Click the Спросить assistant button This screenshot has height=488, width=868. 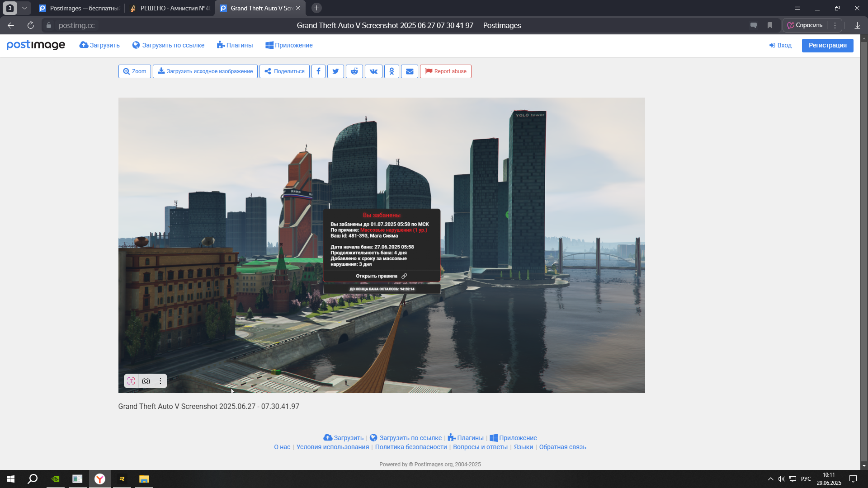(x=805, y=25)
